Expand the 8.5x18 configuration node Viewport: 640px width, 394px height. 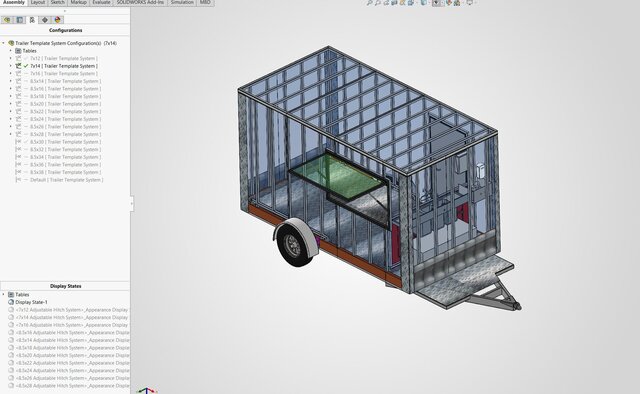point(11,96)
